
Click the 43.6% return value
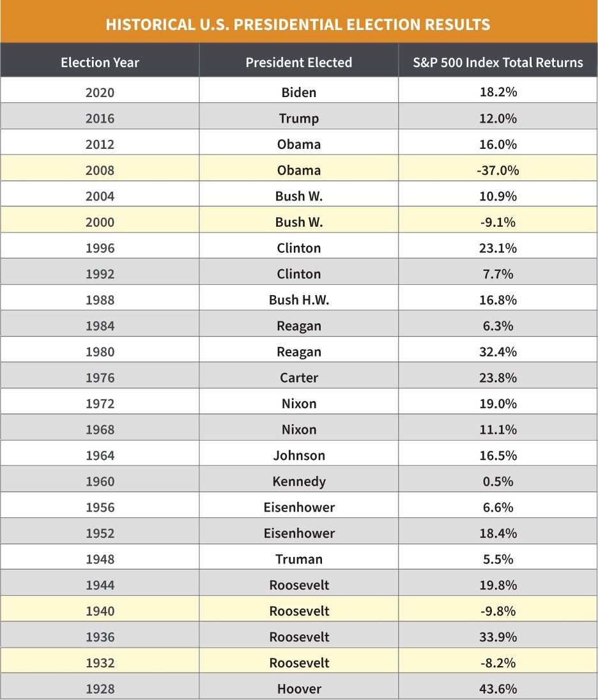498,689
